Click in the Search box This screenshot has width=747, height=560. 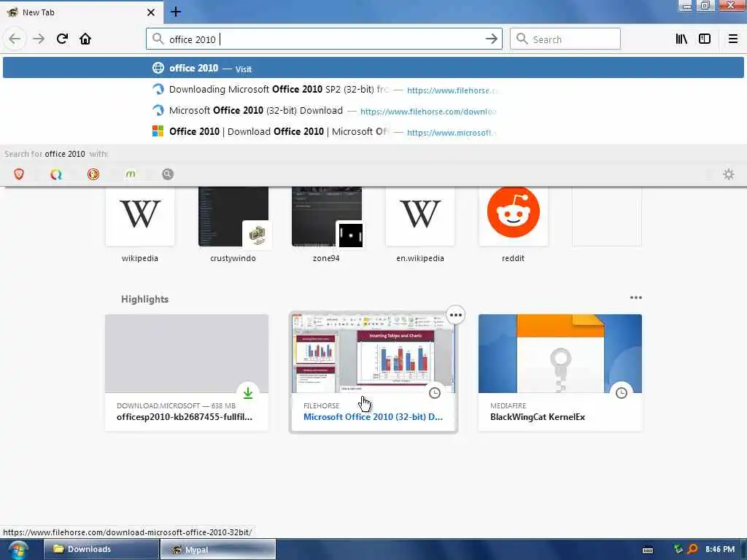click(x=565, y=39)
